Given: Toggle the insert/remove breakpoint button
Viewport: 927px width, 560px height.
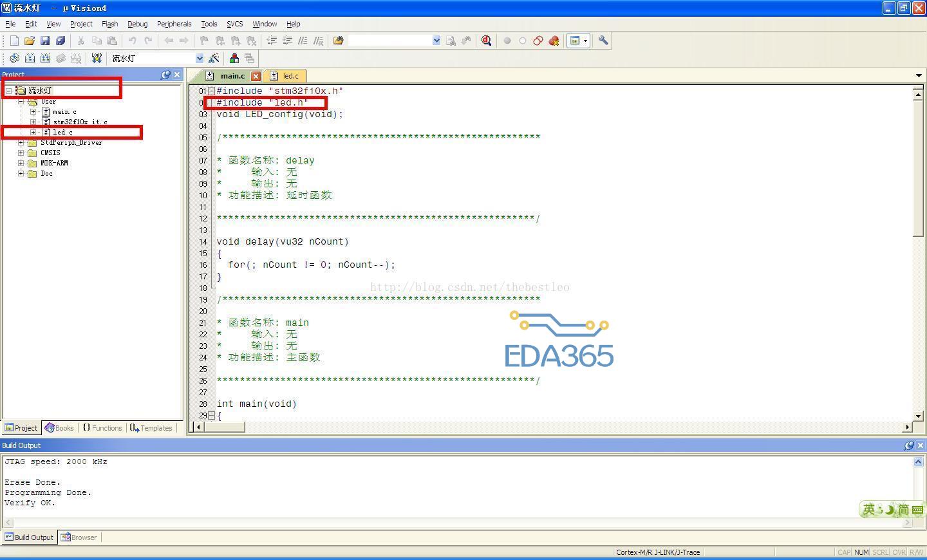Looking at the screenshot, I should (507, 41).
